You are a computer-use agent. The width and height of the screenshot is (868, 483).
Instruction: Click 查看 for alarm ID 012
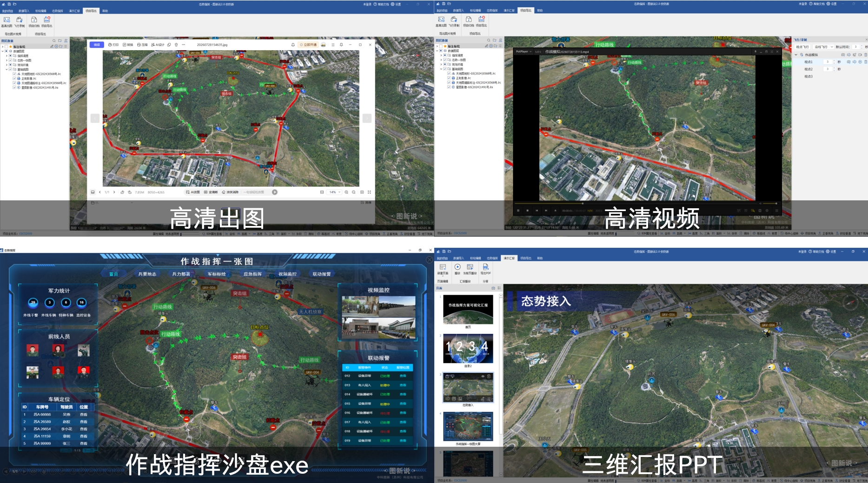(403, 376)
